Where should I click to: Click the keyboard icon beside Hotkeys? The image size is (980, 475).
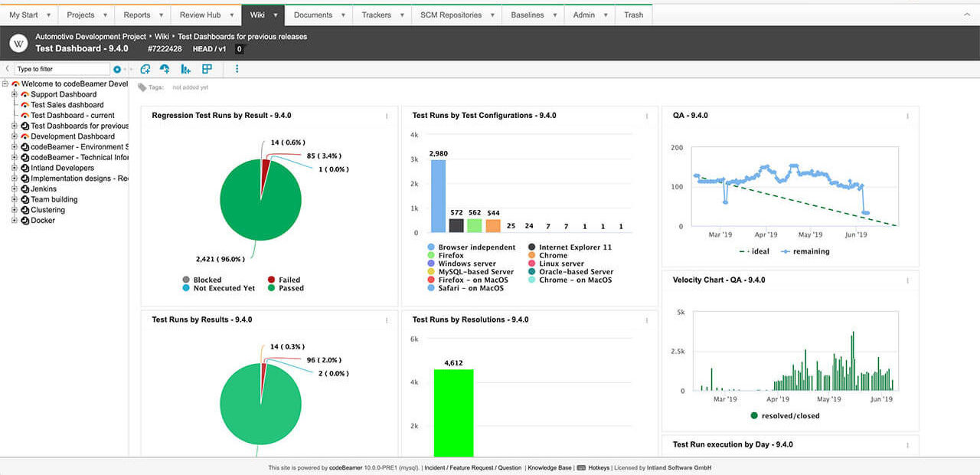tap(581, 467)
